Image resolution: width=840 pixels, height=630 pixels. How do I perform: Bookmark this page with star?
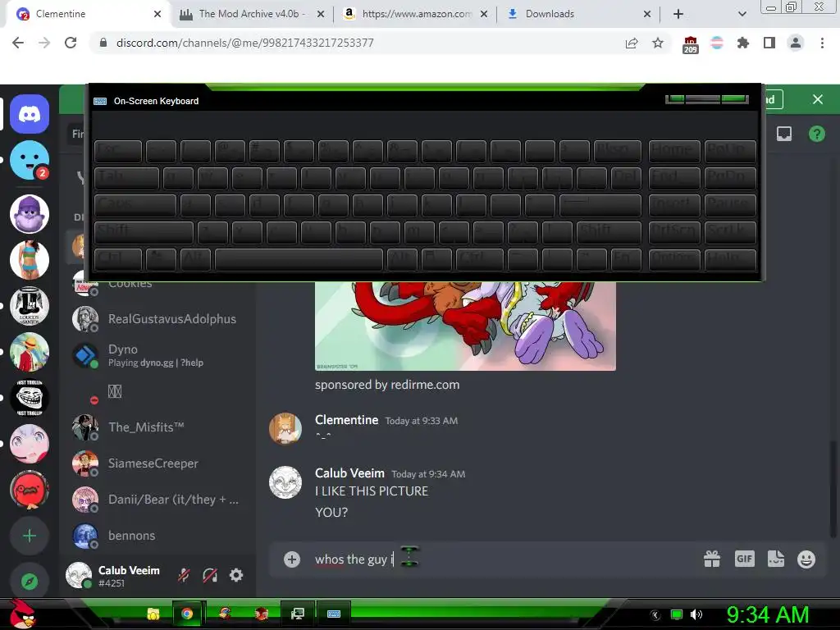click(658, 43)
